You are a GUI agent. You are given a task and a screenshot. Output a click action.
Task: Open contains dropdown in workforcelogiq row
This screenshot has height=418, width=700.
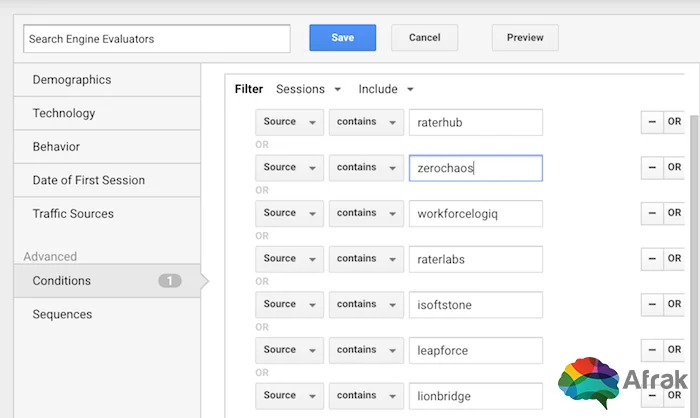click(x=366, y=213)
